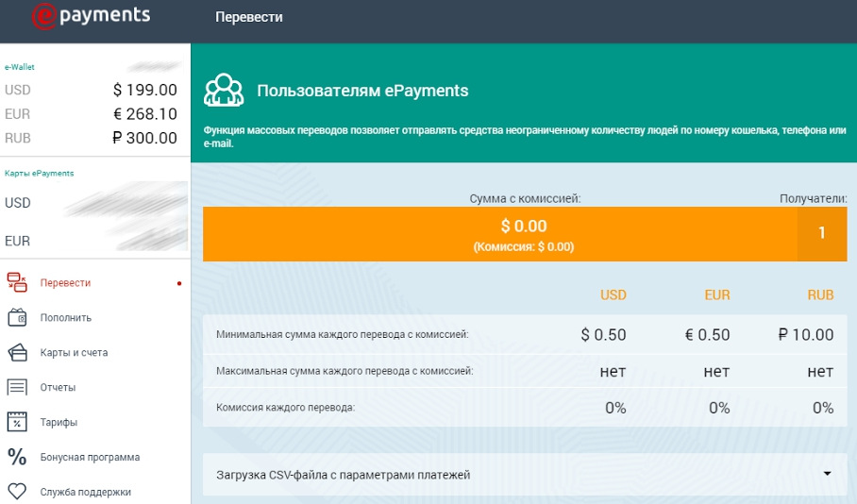This screenshot has height=504, width=857.
Task: Select the USD wallet balance $ 199.00
Action: point(144,90)
